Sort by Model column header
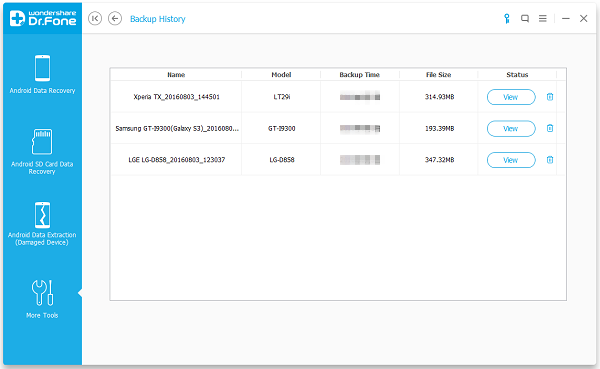 tap(281, 75)
